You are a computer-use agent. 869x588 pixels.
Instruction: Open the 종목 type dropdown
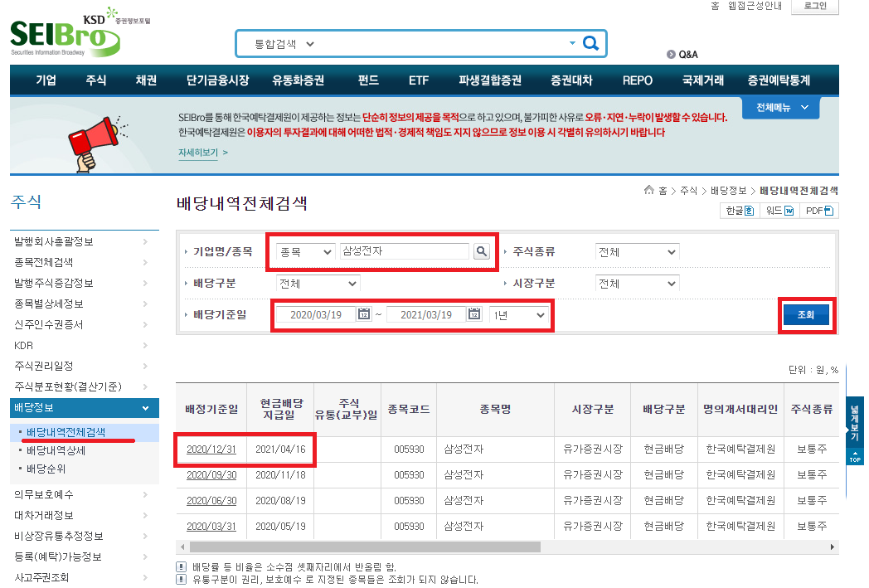pyautogui.click(x=305, y=251)
